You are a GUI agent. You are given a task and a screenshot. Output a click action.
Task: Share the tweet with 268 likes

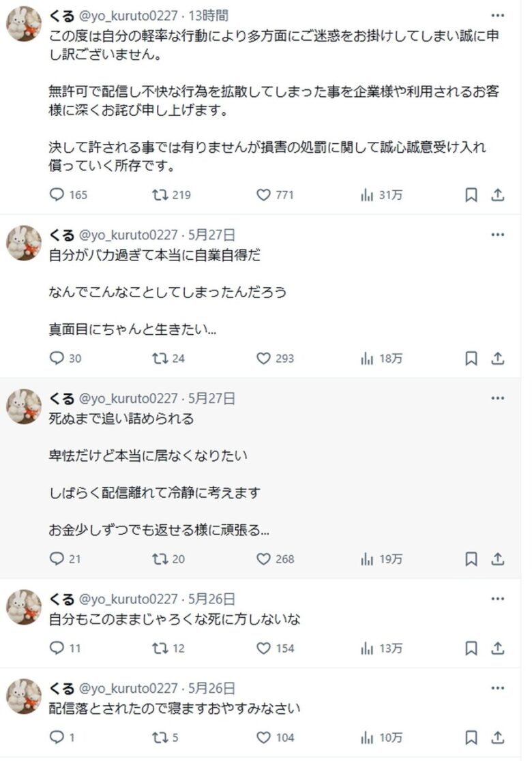tap(498, 559)
